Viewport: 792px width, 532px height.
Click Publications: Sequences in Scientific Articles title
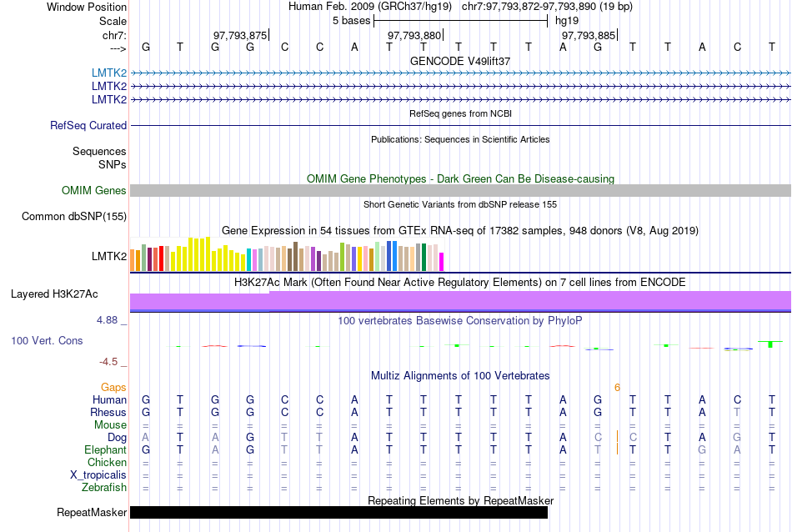460,139
